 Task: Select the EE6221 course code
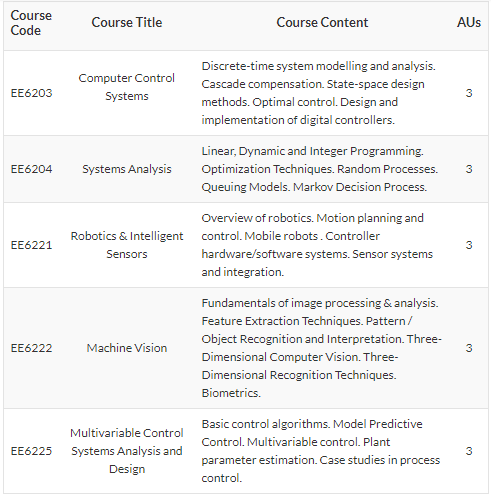[x=31, y=245]
